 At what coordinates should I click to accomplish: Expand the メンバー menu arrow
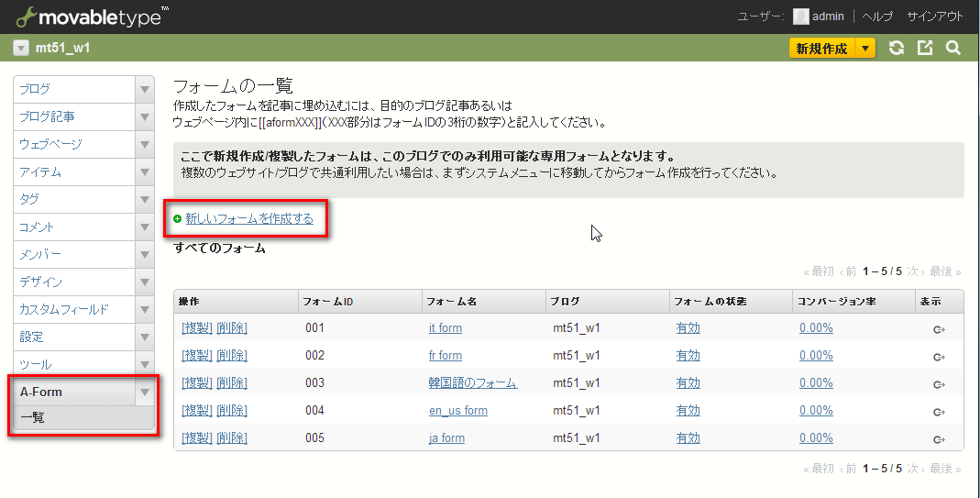(145, 255)
